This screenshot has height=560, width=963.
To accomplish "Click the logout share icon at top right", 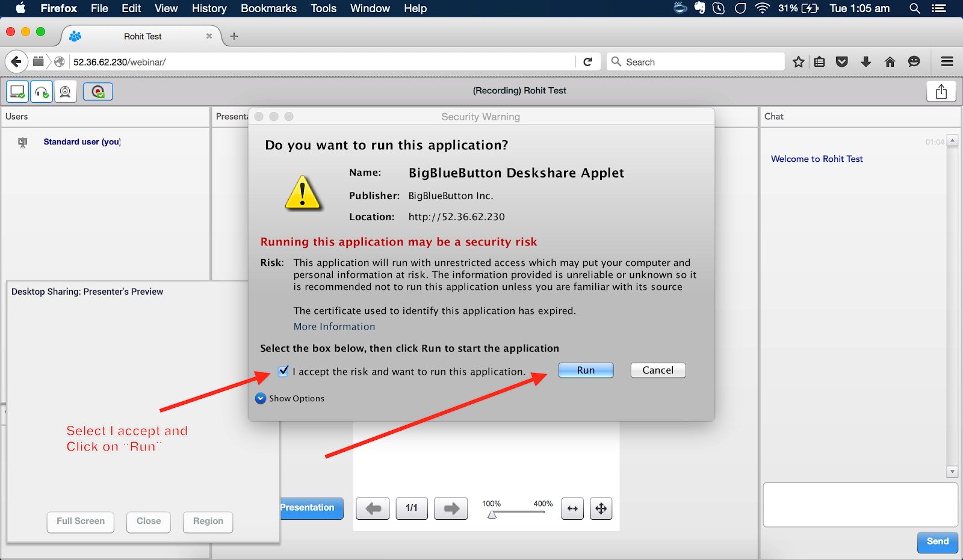I will [941, 91].
